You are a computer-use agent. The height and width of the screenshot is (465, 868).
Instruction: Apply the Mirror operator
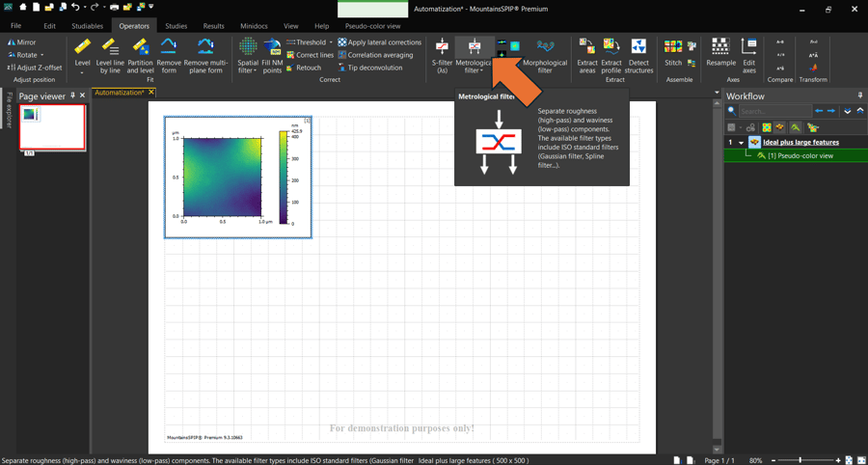(22, 42)
